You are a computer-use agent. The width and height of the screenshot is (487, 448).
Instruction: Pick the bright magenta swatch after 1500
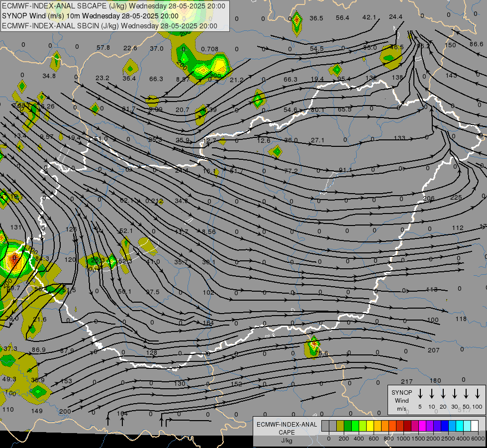click(x=422, y=426)
